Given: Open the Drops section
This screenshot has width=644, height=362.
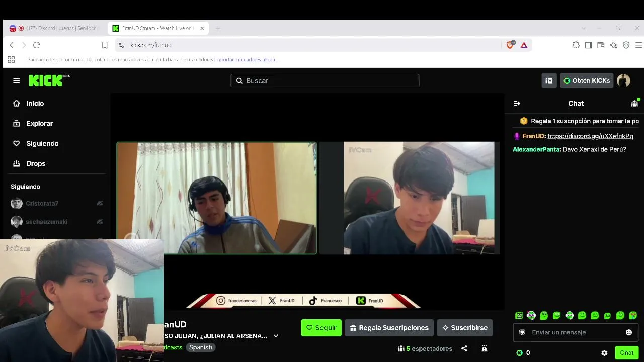Looking at the screenshot, I should tap(36, 163).
